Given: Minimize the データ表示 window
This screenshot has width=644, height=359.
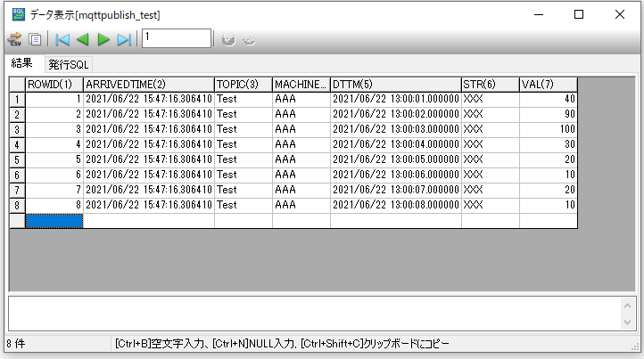Looking at the screenshot, I should [539, 15].
